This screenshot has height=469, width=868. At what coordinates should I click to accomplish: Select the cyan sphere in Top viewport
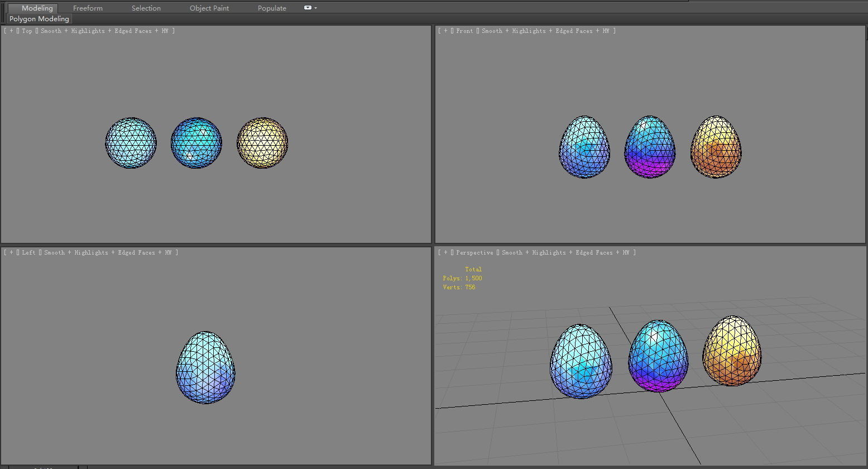(x=196, y=143)
